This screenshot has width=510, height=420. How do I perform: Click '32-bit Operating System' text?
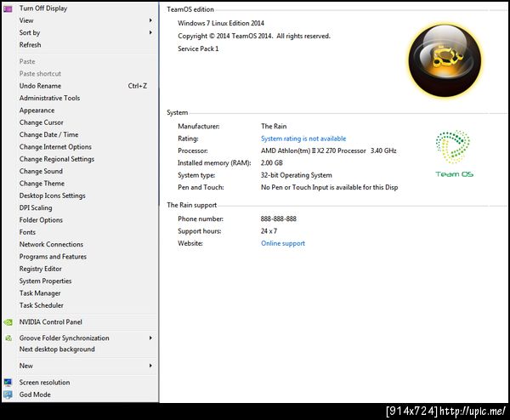click(297, 175)
